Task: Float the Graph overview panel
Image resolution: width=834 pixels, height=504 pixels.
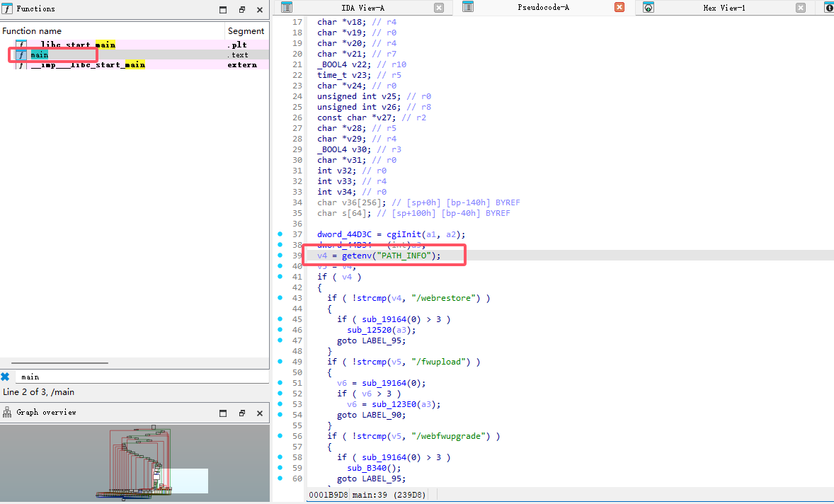Action: click(241, 413)
